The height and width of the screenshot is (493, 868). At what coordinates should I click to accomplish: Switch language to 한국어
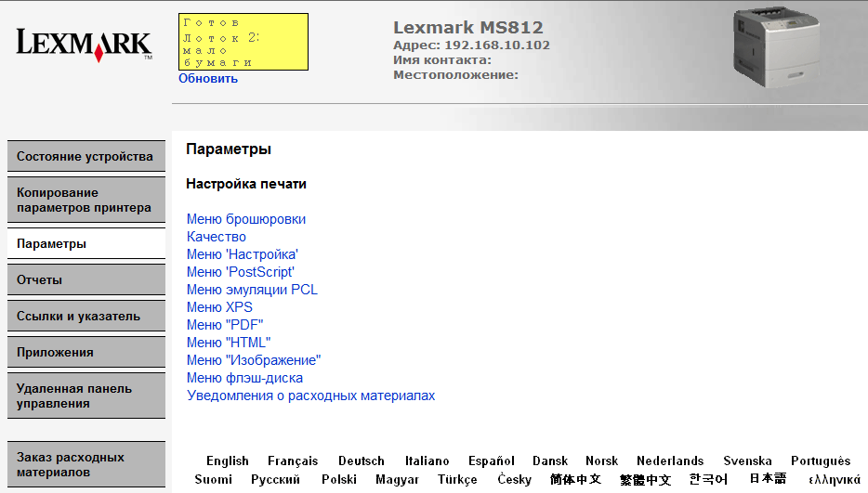[x=708, y=479]
